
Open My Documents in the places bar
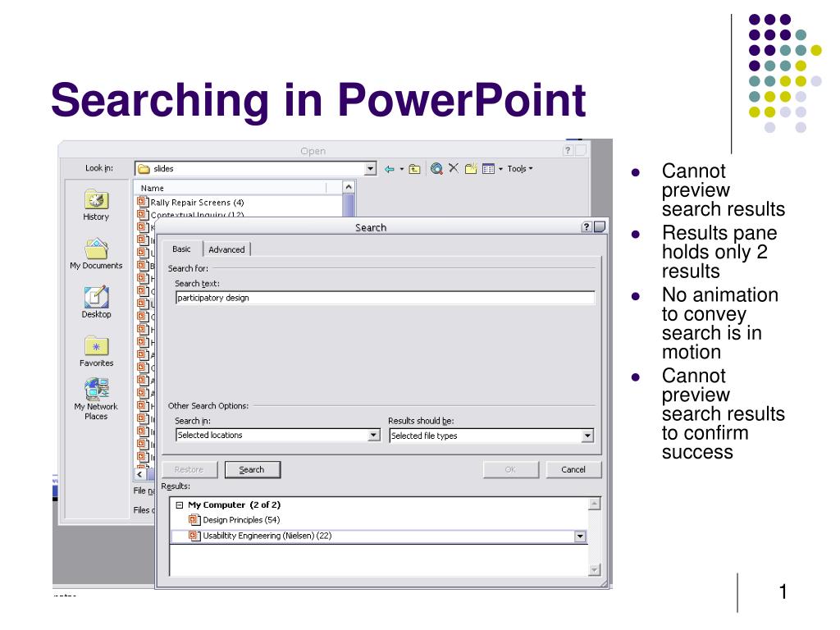tap(96, 254)
